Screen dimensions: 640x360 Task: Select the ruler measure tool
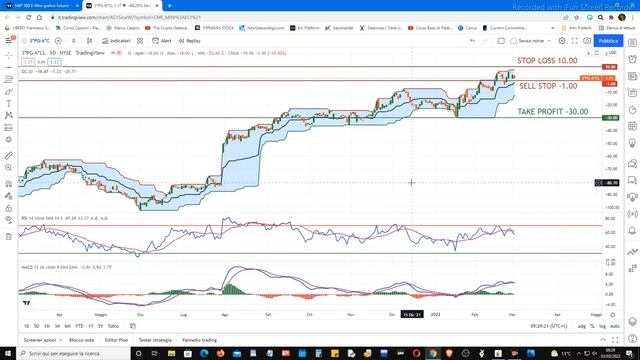pos(9,156)
